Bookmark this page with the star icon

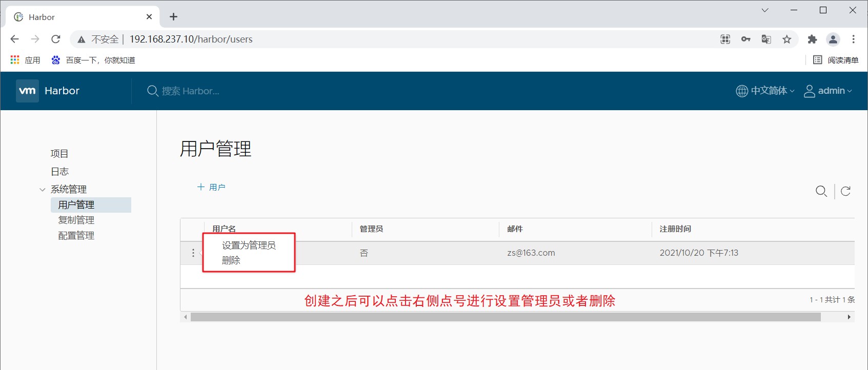(x=787, y=39)
